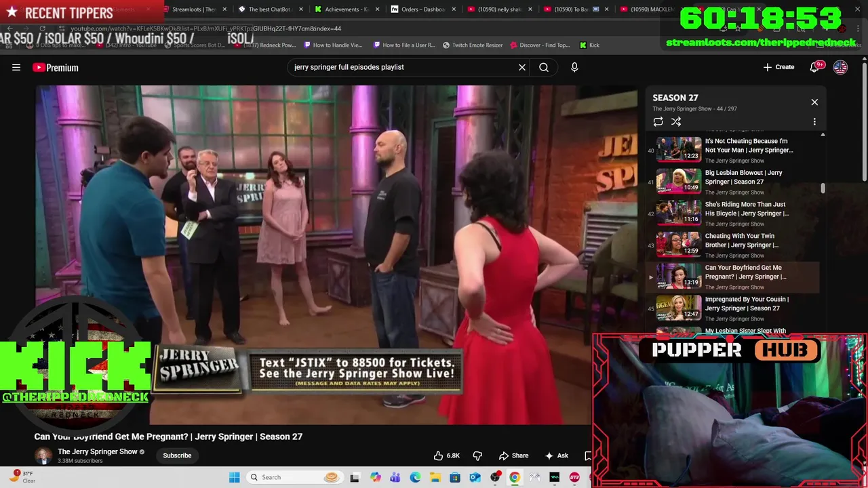Open the Kick bookmark in bookmarks bar
Viewport: 868px width, 488px height.
(589, 45)
